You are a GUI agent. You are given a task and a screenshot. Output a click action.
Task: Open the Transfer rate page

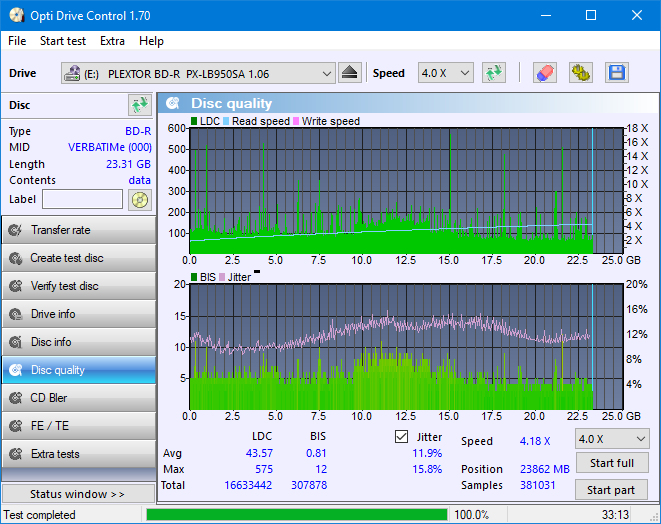79,230
